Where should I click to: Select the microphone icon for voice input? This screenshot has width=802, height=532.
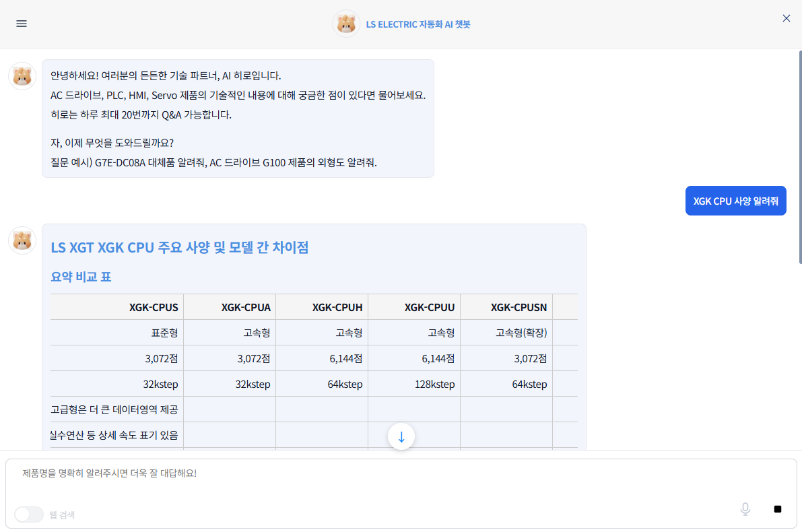(745, 509)
